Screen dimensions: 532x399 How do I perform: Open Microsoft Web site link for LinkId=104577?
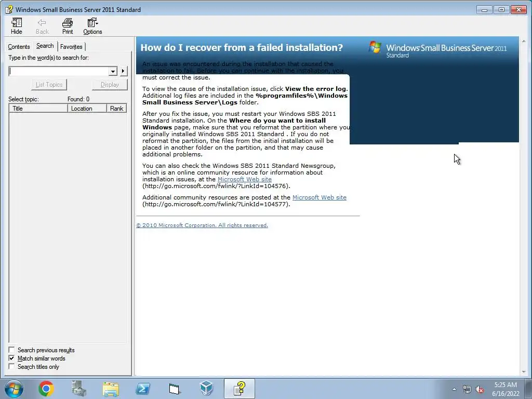click(x=320, y=197)
